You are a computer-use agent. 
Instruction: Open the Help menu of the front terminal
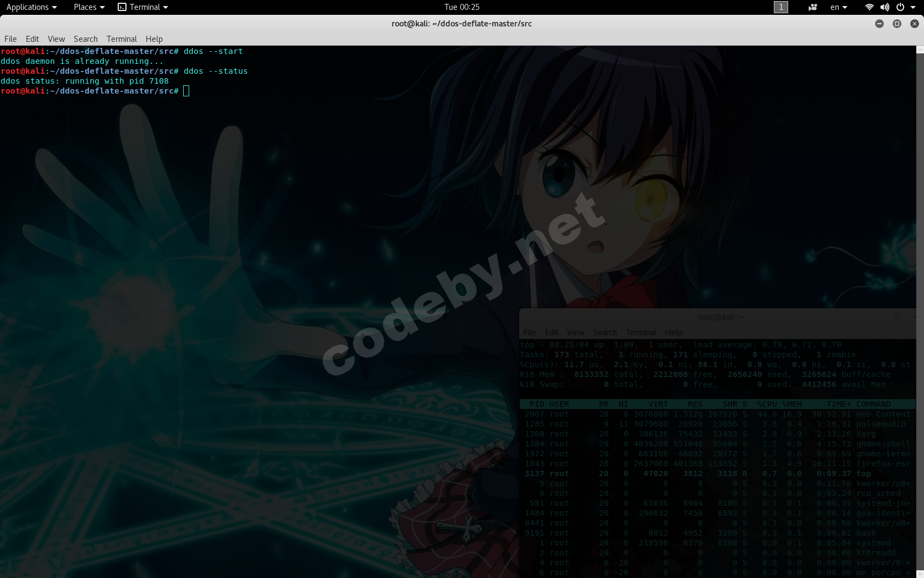pyautogui.click(x=154, y=39)
